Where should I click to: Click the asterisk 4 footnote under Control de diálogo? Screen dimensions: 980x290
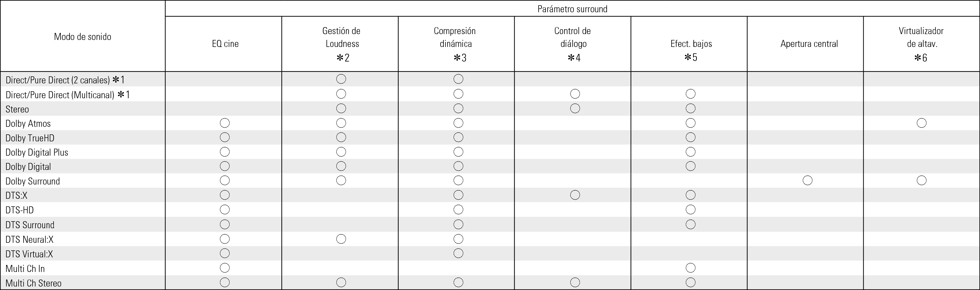pyautogui.click(x=573, y=58)
